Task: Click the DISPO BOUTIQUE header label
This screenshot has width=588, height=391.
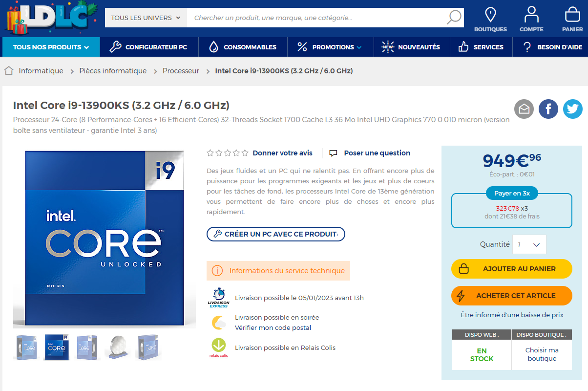Action: pos(542,335)
